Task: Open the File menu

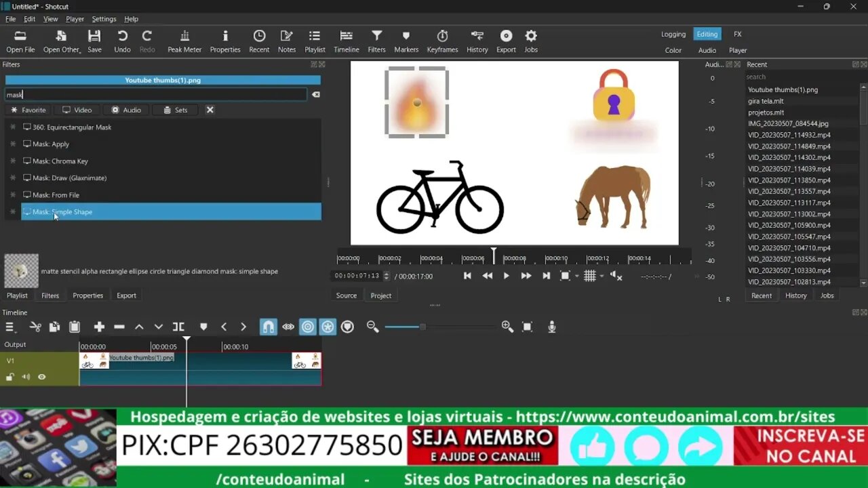Action: pyautogui.click(x=10, y=19)
